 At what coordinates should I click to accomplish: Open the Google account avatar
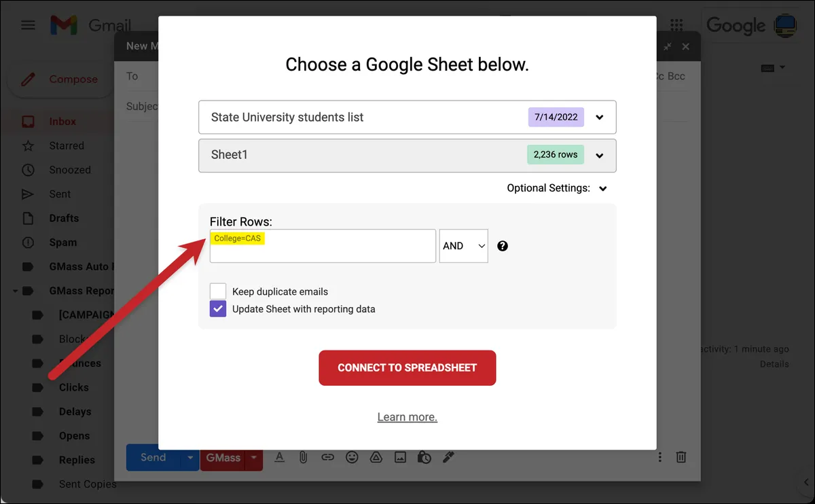(786, 26)
